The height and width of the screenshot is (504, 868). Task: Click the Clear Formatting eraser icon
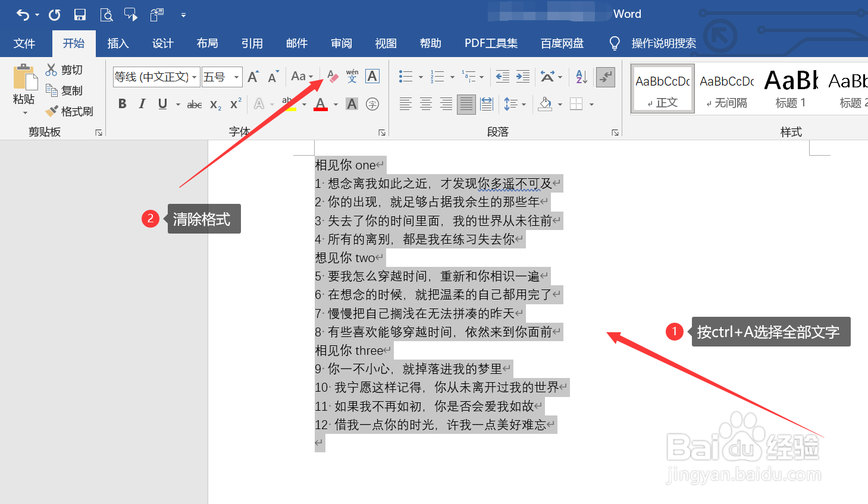[x=331, y=76]
